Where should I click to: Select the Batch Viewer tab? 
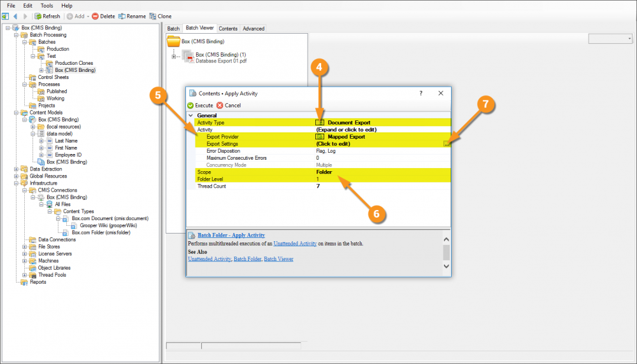pyautogui.click(x=199, y=28)
